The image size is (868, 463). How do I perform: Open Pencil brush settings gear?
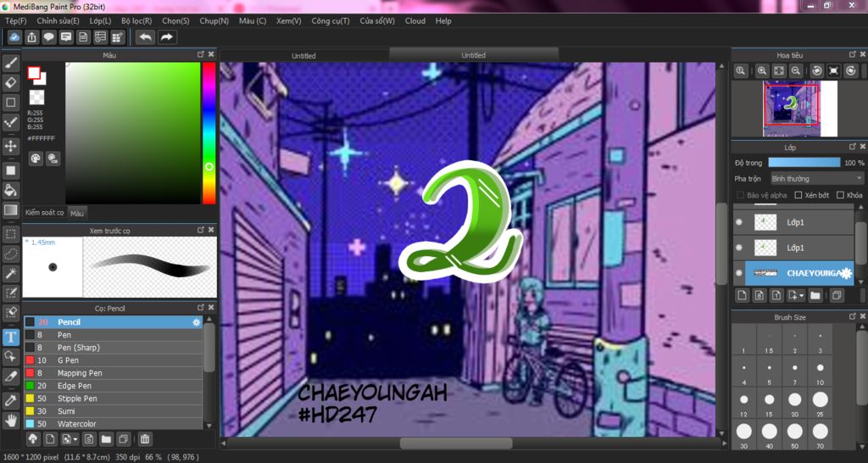[196, 322]
